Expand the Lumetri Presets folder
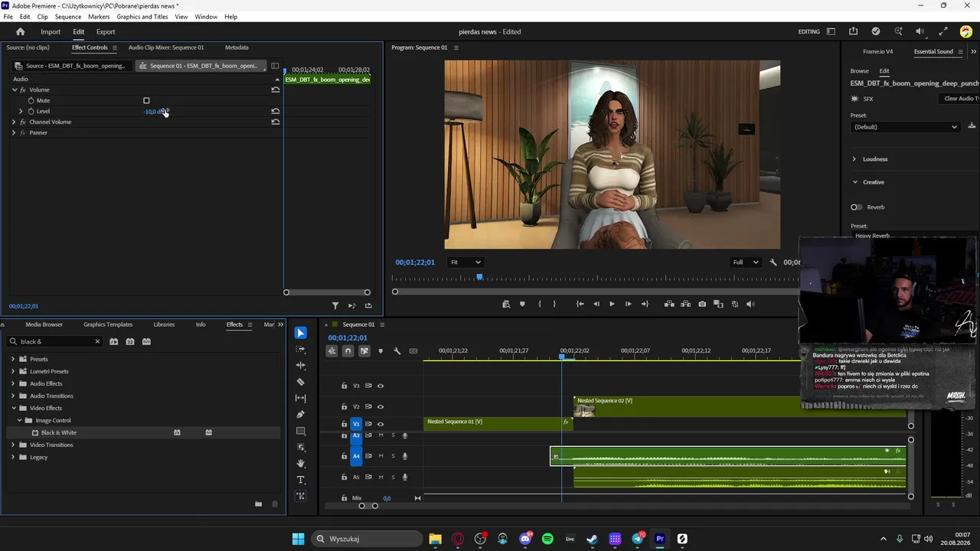 click(x=13, y=371)
